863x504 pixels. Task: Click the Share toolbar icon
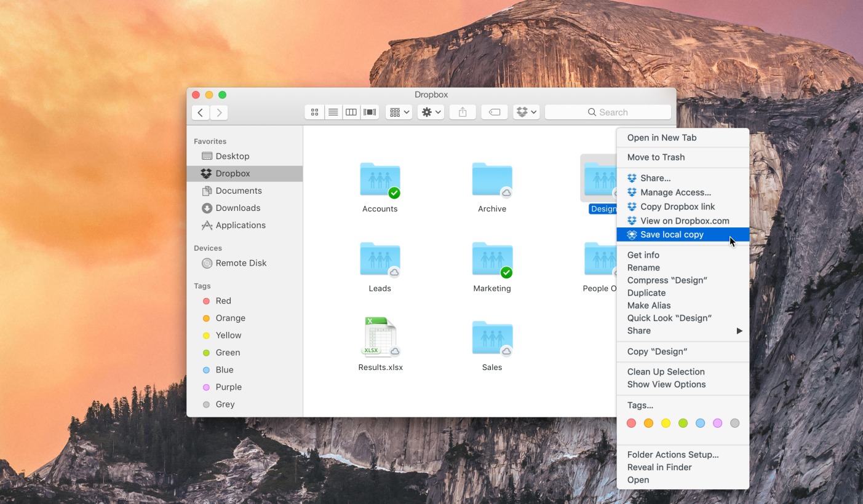click(x=463, y=112)
